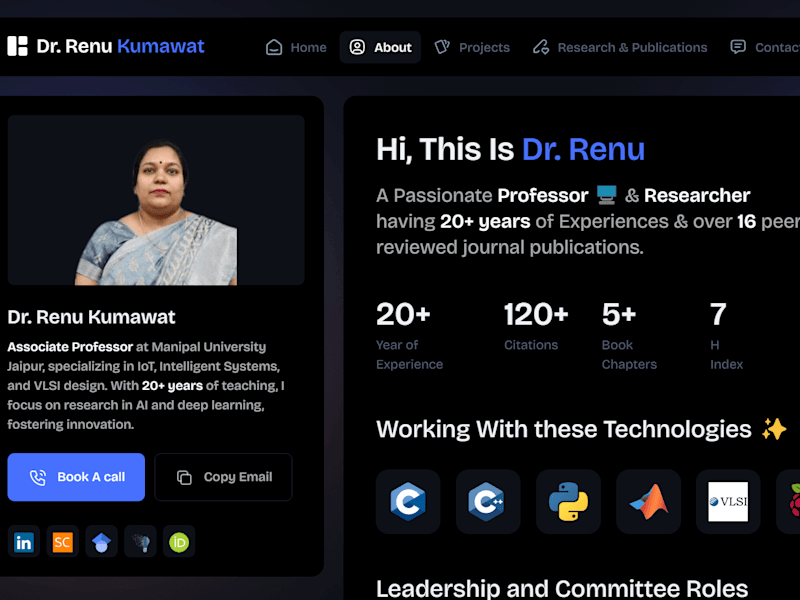Click the "7" H Index stat
800x600 pixels.
[x=718, y=314]
